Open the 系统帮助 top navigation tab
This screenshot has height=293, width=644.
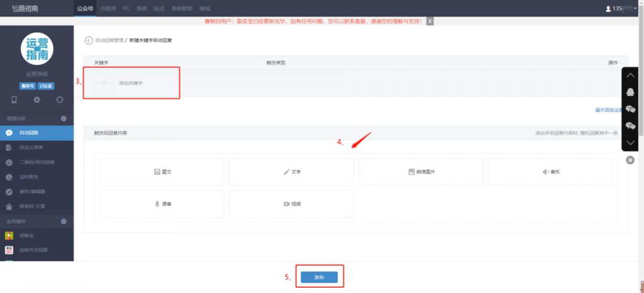(182, 8)
